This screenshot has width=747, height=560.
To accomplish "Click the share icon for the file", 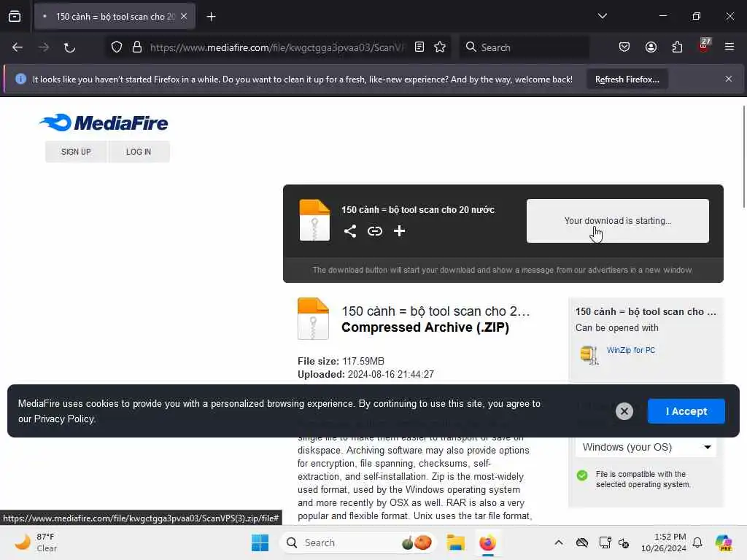I will pos(350,231).
